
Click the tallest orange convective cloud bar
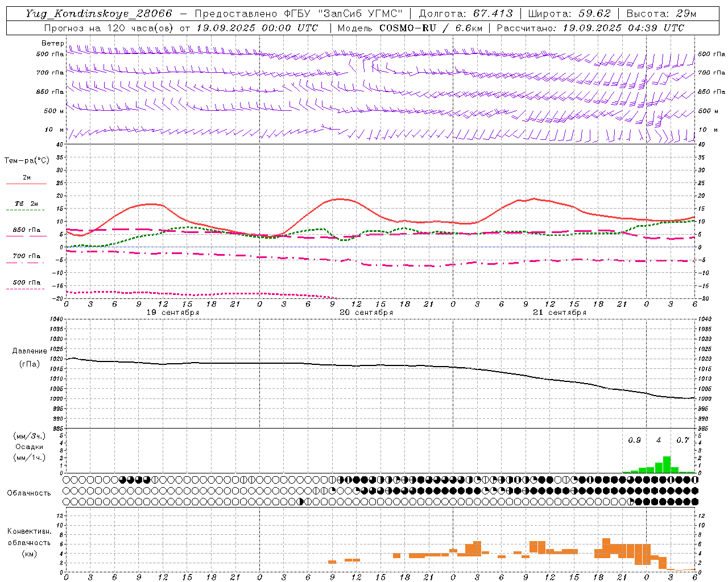[606, 548]
